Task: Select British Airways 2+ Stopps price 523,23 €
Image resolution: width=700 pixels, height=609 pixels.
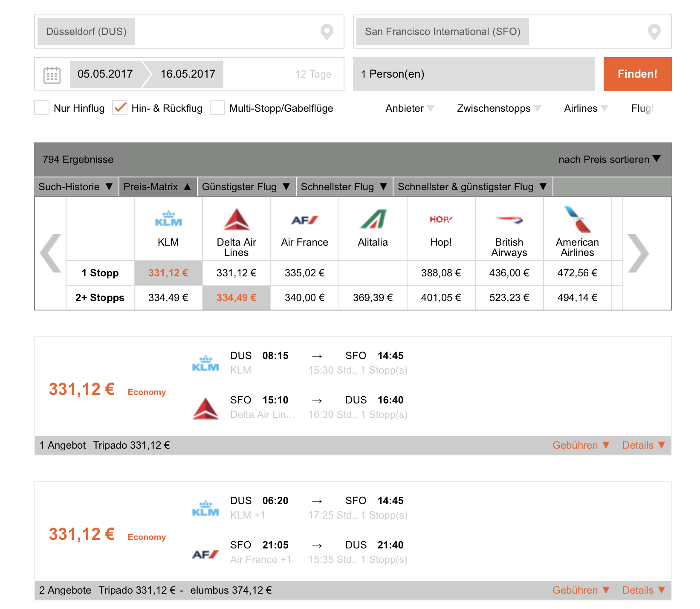Action: coord(509,298)
